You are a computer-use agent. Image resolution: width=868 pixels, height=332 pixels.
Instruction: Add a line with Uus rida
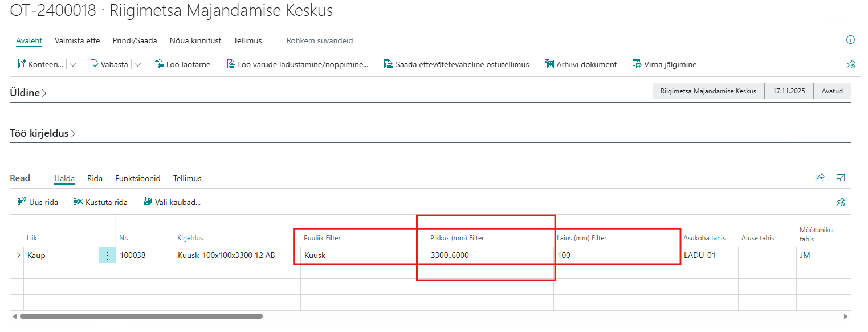[x=38, y=202]
